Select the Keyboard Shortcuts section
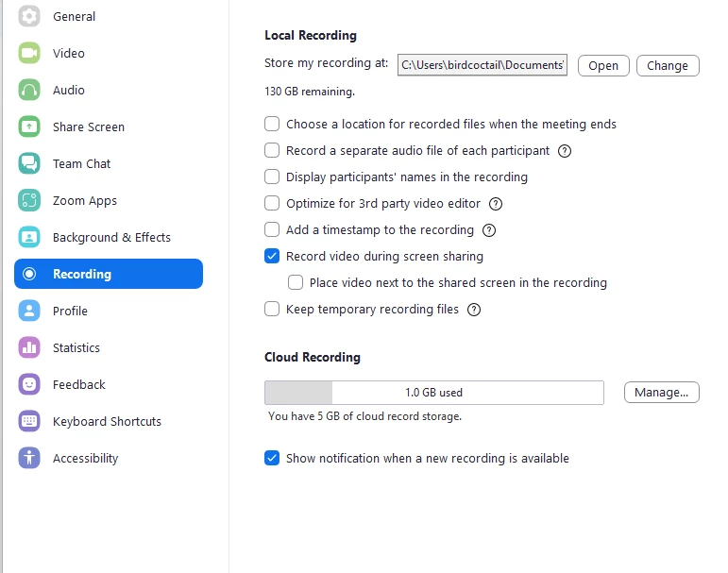 click(109, 421)
